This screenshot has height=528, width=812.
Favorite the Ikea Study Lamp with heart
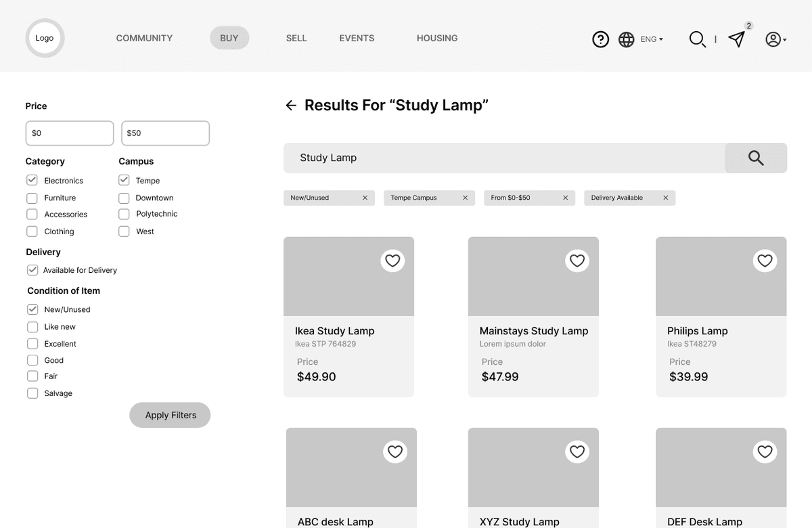point(392,261)
